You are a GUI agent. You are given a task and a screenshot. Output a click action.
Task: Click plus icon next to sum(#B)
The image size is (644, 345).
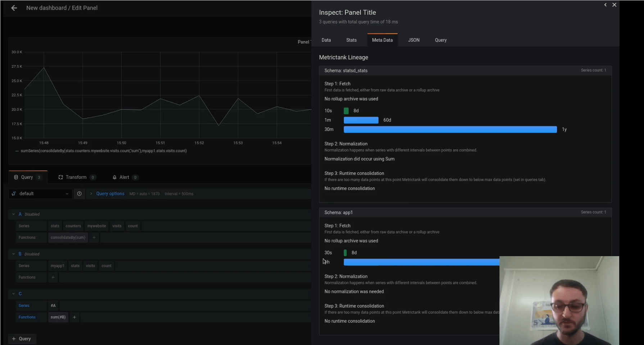pos(74,317)
